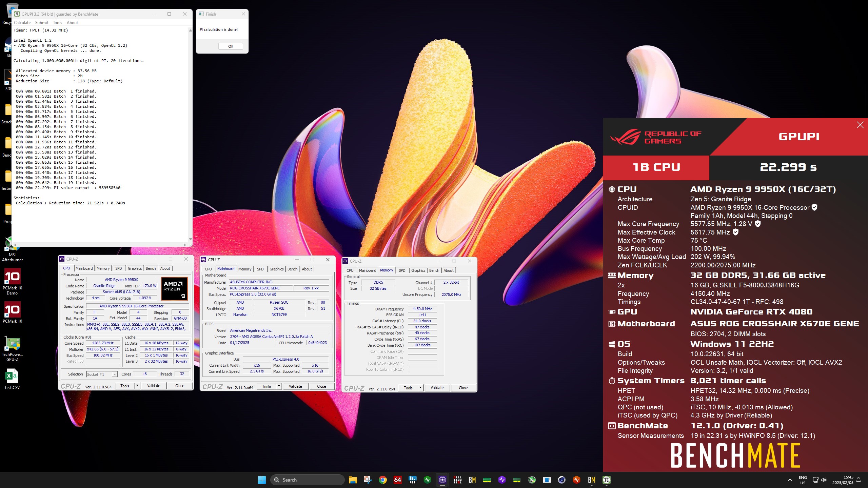The height and width of the screenshot is (488, 868).
Task: Click the first green RAM stick taskbar icon
Action: pos(487,480)
